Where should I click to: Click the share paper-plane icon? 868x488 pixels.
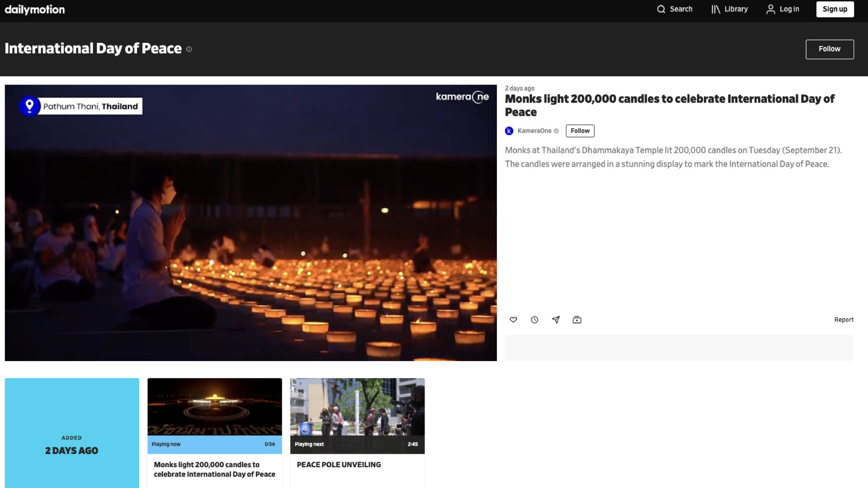click(556, 320)
